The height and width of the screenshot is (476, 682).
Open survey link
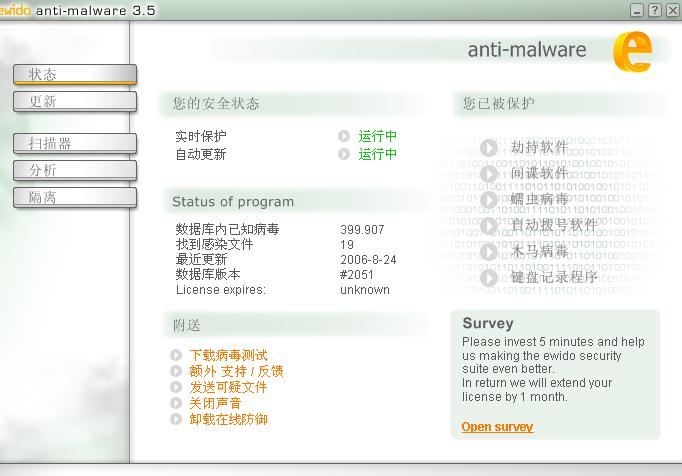[497, 427]
